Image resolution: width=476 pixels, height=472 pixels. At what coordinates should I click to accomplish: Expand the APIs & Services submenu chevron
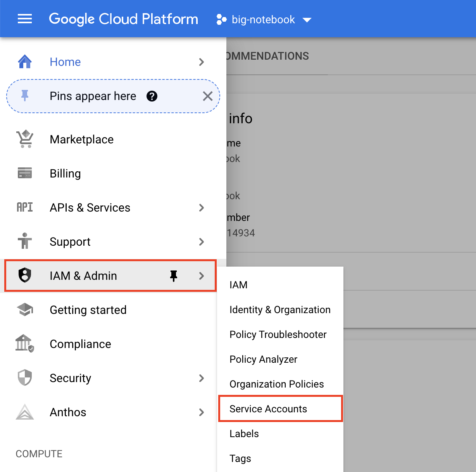[201, 208]
